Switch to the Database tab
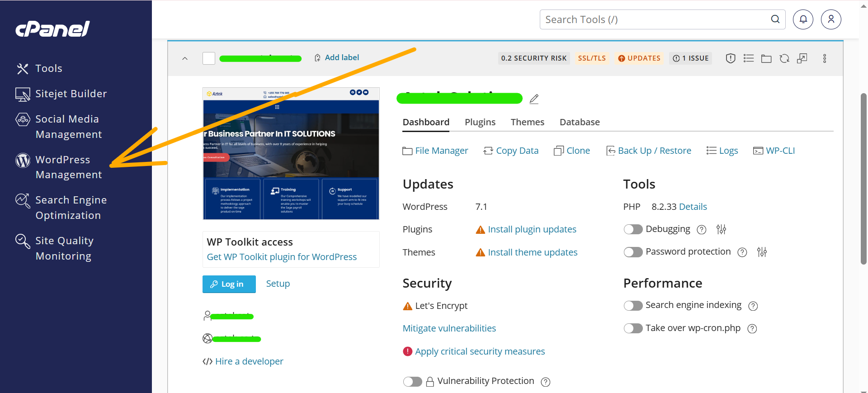Image resolution: width=868 pixels, height=393 pixels. pos(580,122)
